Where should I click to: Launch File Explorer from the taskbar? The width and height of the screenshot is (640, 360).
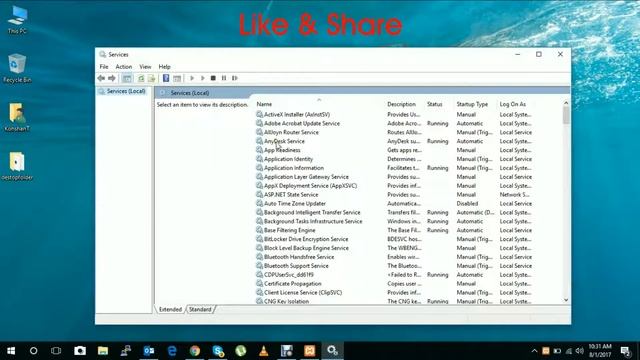(103, 351)
